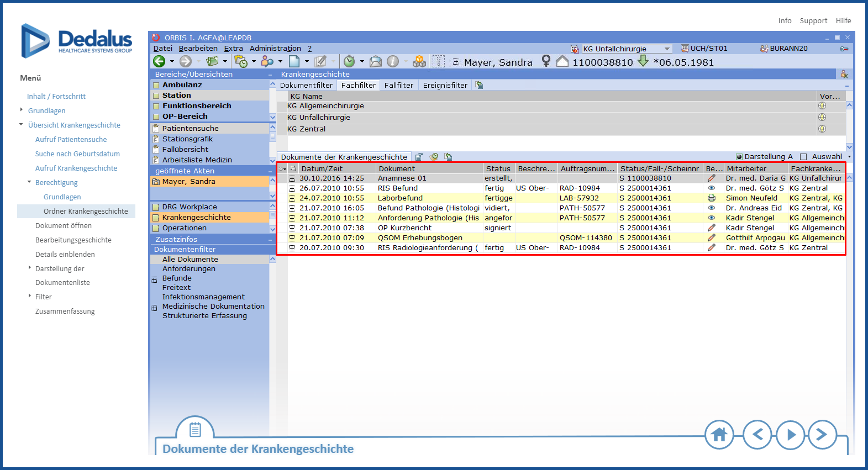Expand the Befunde filter tree node
The width and height of the screenshot is (868, 470).
tap(154, 279)
